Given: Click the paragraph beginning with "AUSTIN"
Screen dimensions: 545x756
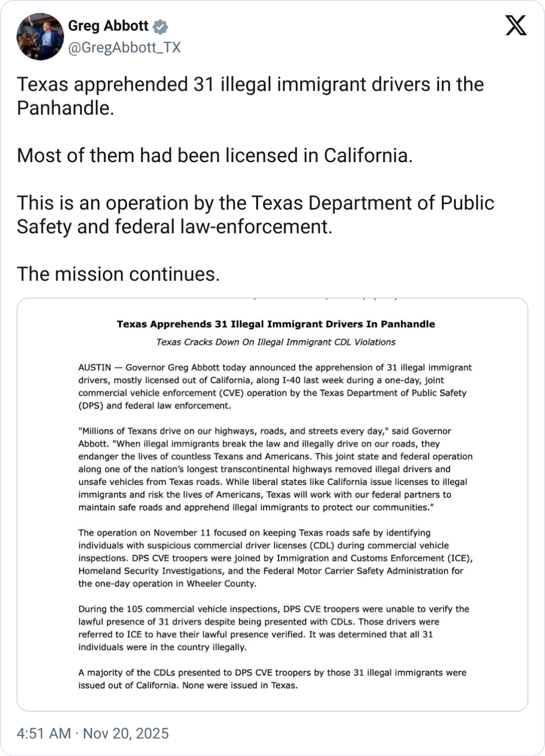Looking at the screenshot, I should click(275, 387).
